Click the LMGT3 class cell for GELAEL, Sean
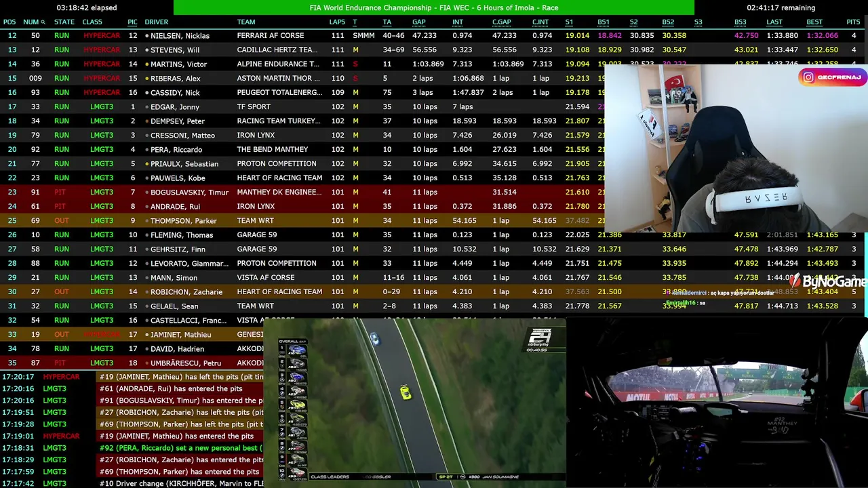868x488 pixels. pos(102,306)
